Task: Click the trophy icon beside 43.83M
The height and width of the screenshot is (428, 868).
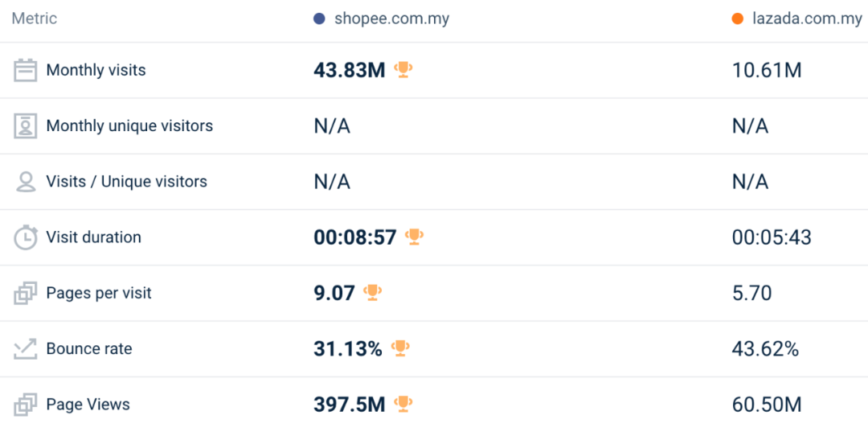Action: pyautogui.click(x=403, y=70)
